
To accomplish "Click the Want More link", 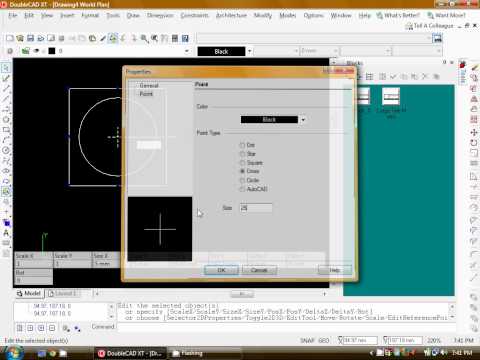I will point(447,15).
